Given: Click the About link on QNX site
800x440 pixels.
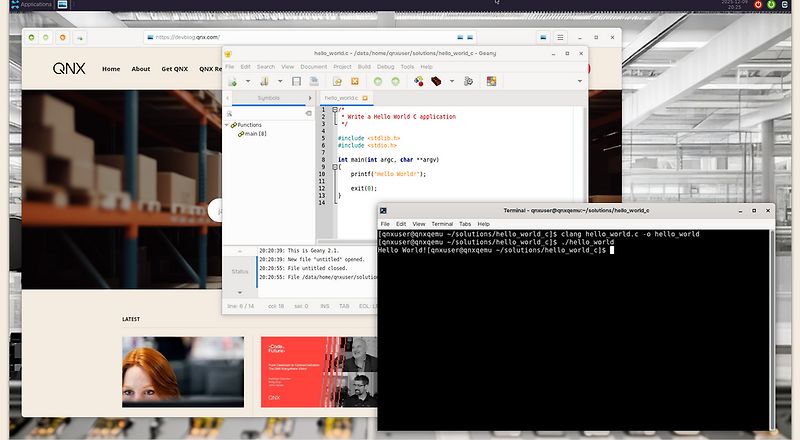Looking at the screenshot, I should [141, 69].
